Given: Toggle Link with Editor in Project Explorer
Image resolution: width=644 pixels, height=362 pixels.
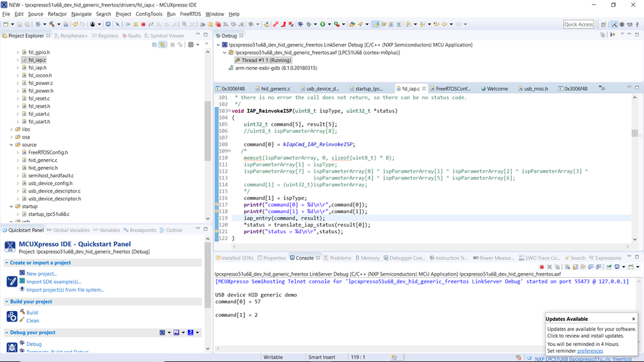Looking at the screenshot, I should [x=163, y=45].
